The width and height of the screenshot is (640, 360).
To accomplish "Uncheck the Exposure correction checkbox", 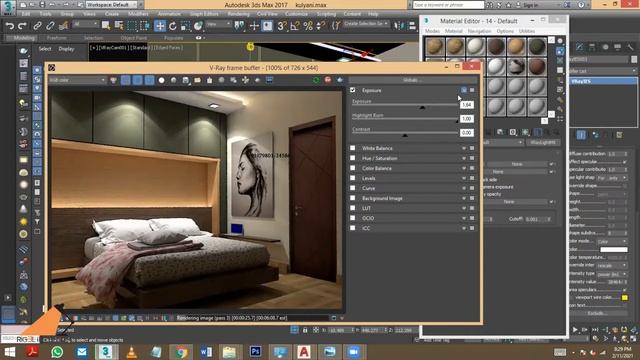I will pos(353,90).
